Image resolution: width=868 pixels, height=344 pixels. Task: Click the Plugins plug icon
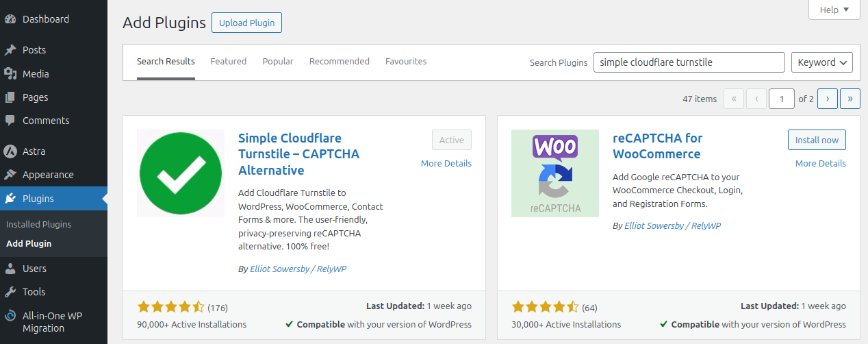point(10,199)
